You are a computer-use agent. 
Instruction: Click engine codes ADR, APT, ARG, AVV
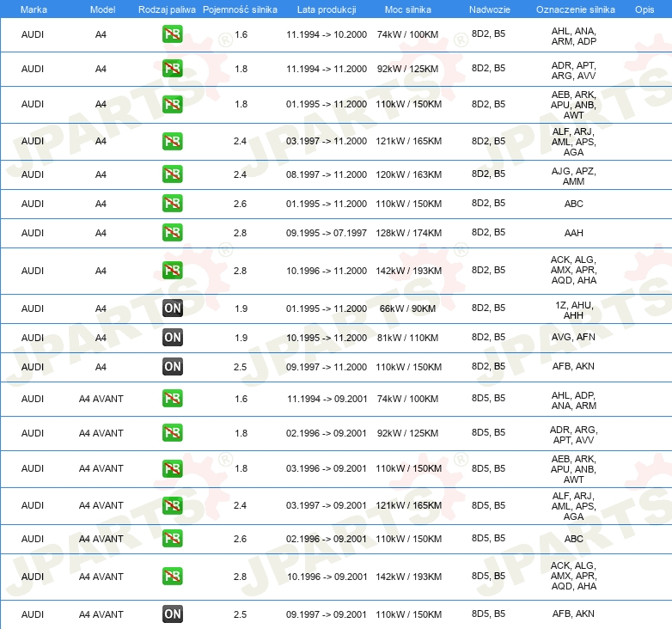[x=574, y=70]
